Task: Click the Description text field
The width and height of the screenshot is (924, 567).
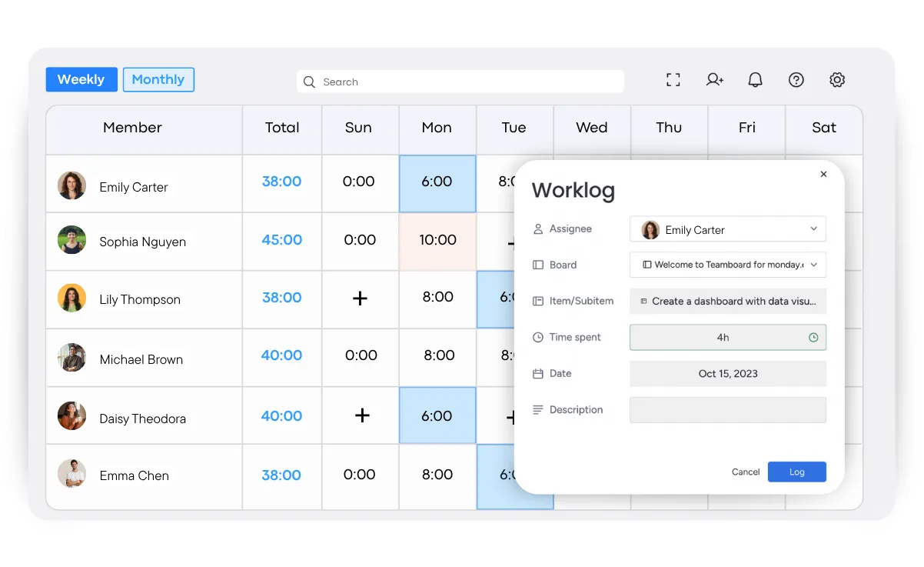Action: 728,410
